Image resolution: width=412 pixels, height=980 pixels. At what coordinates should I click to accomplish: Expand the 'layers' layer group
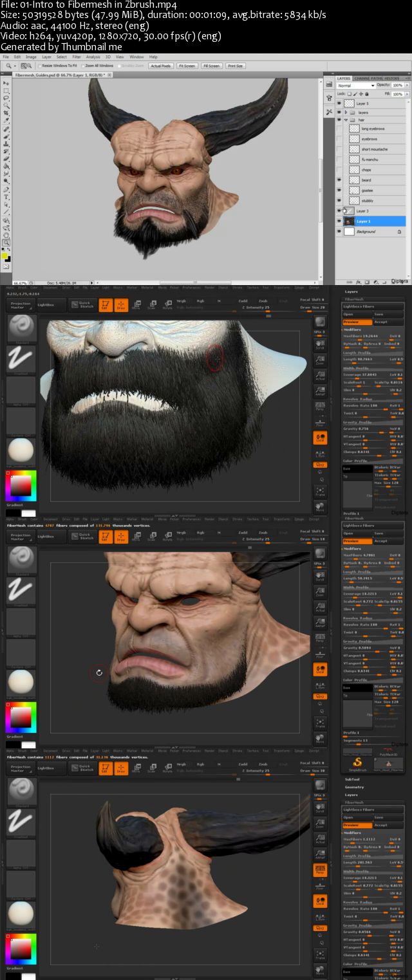[346, 112]
